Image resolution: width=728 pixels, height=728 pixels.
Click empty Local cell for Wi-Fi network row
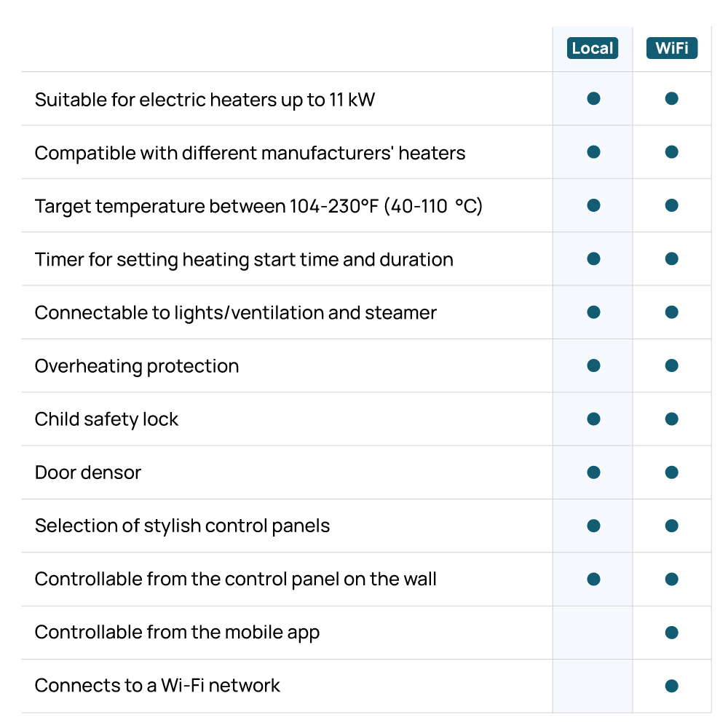[x=593, y=686]
